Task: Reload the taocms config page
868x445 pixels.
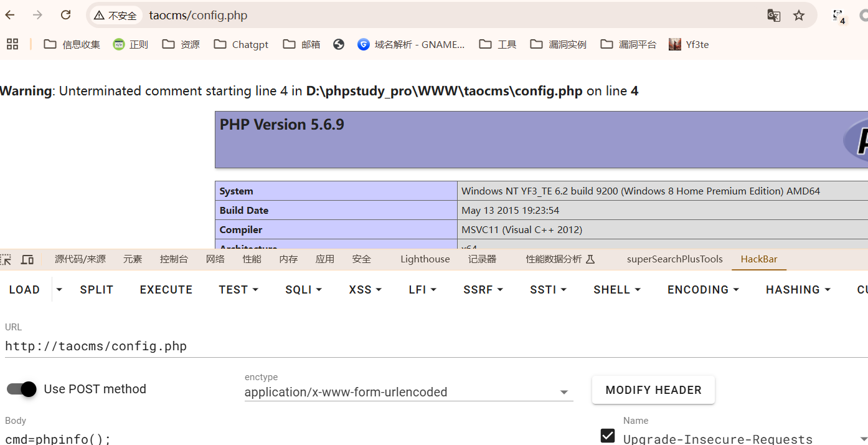Action: tap(66, 15)
